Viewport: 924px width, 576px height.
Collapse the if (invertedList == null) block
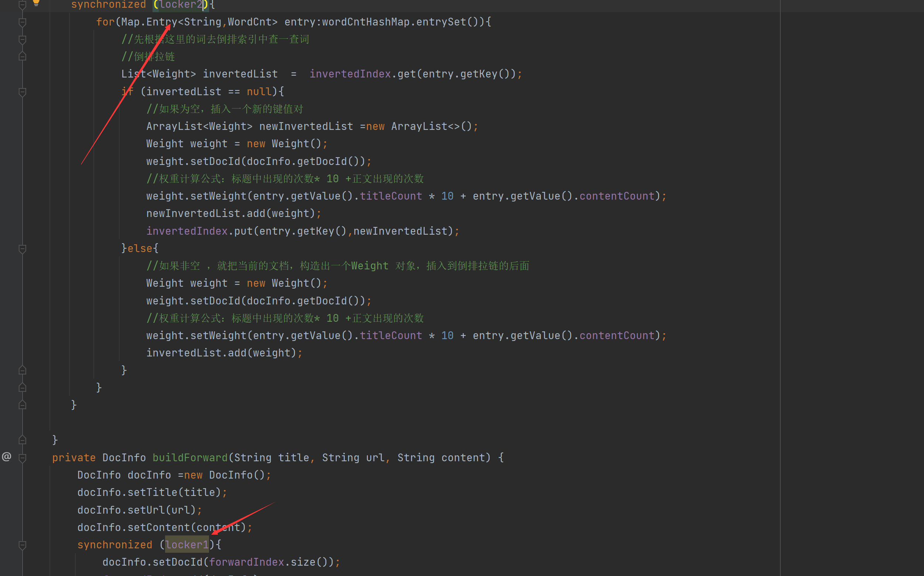coord(23,92)
